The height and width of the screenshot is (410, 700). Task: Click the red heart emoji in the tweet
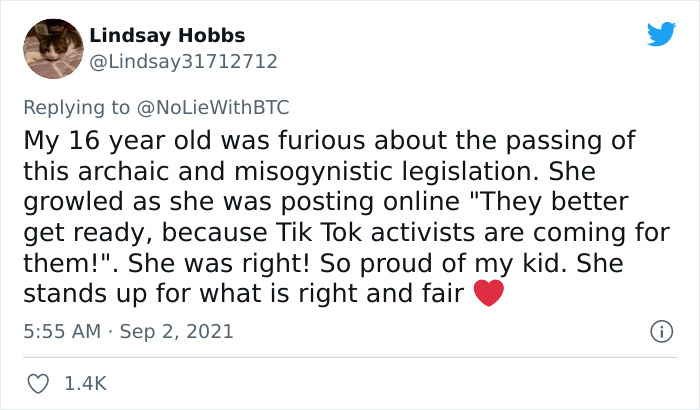(487, 294)
